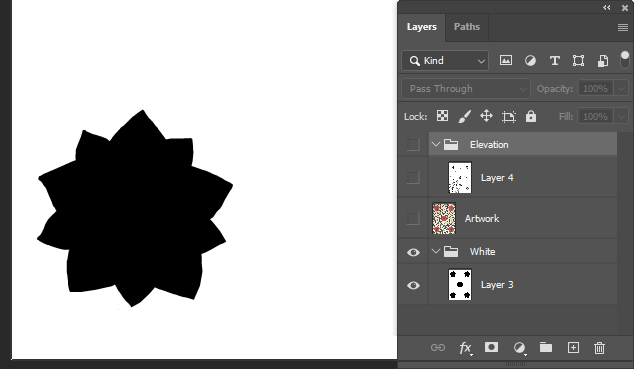Hide the White group with eye icon
The width and height of the screenshot is (634, 369).
[413, 252]
